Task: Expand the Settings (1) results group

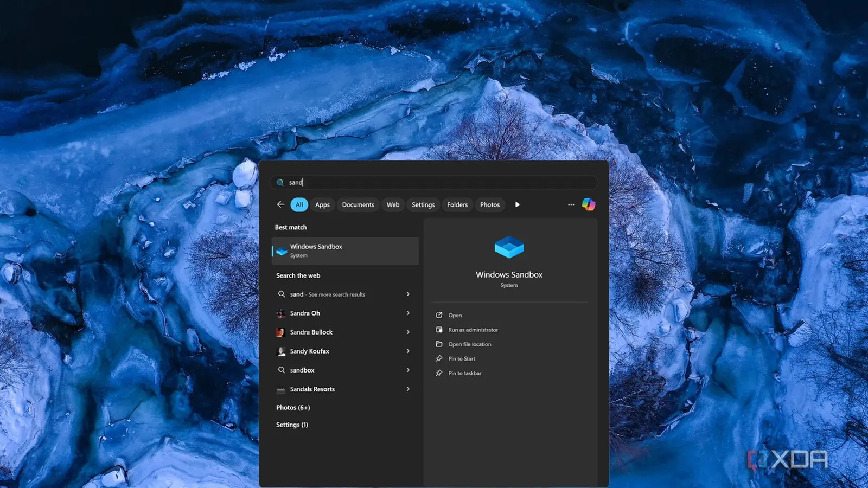Action: [x=292, y=425]
